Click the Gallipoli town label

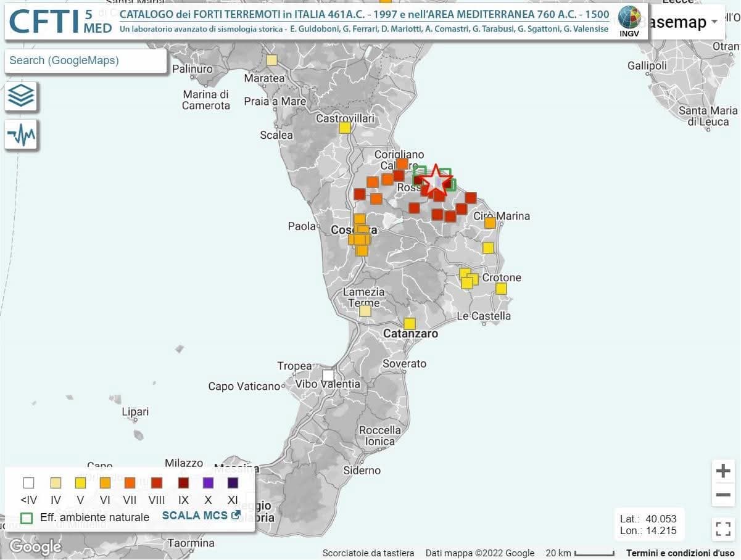pyautogui.click(x=647, y=65)
